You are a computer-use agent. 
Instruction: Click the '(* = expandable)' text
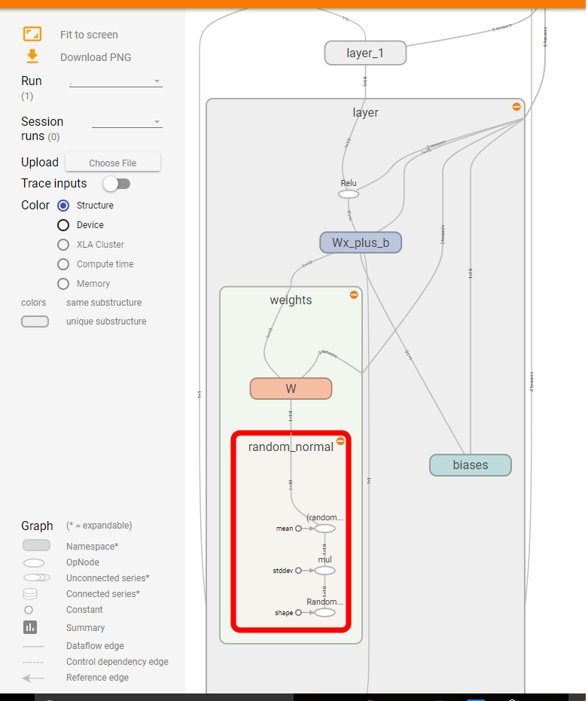click(99, 526)
